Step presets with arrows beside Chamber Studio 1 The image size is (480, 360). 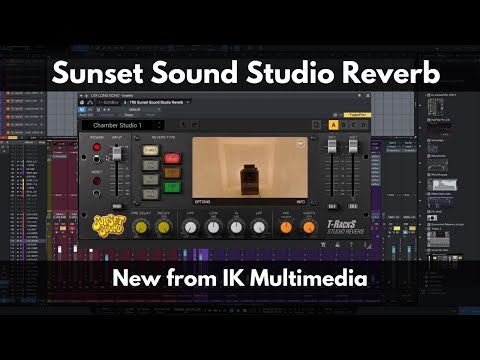click(x=159, y=125)
